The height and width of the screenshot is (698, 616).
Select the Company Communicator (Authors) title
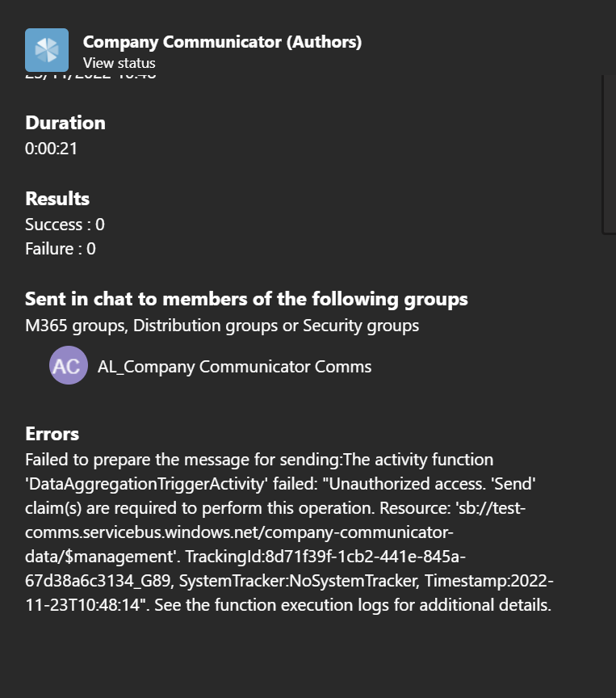tap(221, 41)
